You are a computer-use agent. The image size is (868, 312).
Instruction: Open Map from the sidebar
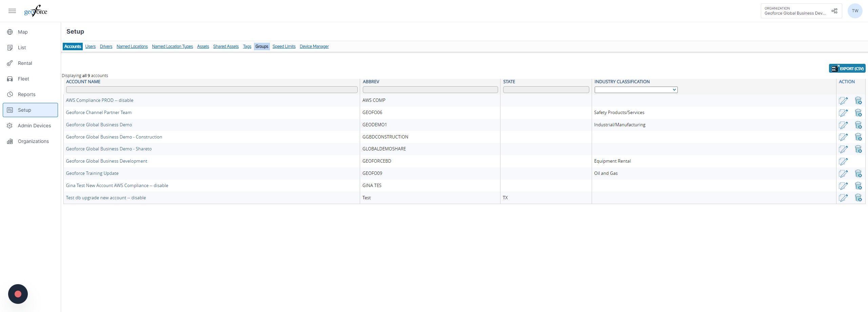[x=30, y=32]
